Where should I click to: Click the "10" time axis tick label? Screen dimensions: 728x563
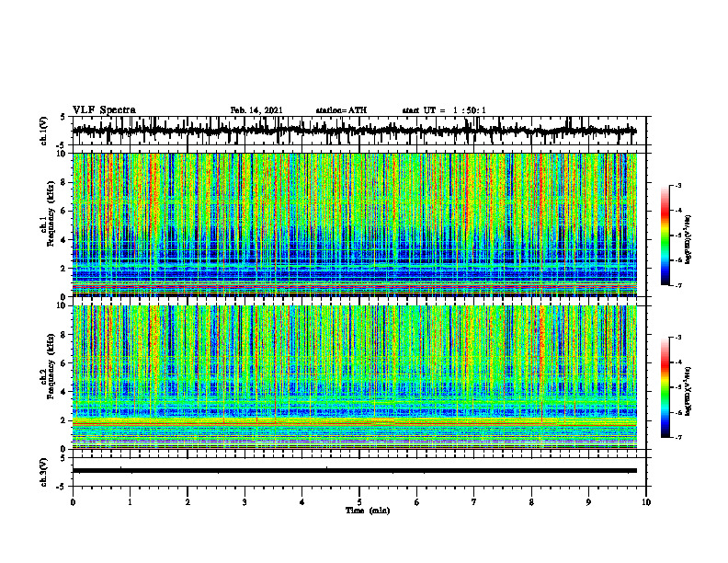pos(646,502)
